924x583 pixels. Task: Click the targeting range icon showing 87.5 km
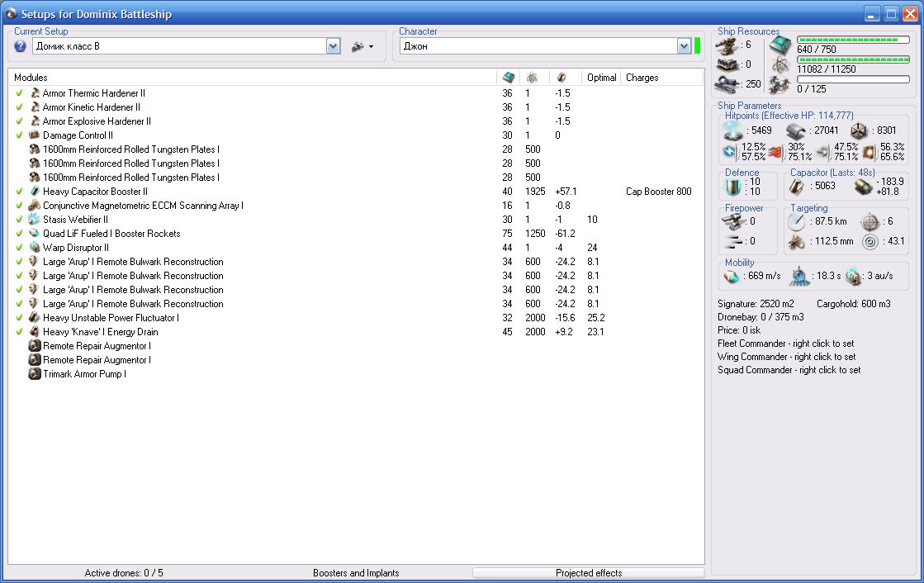796,221
